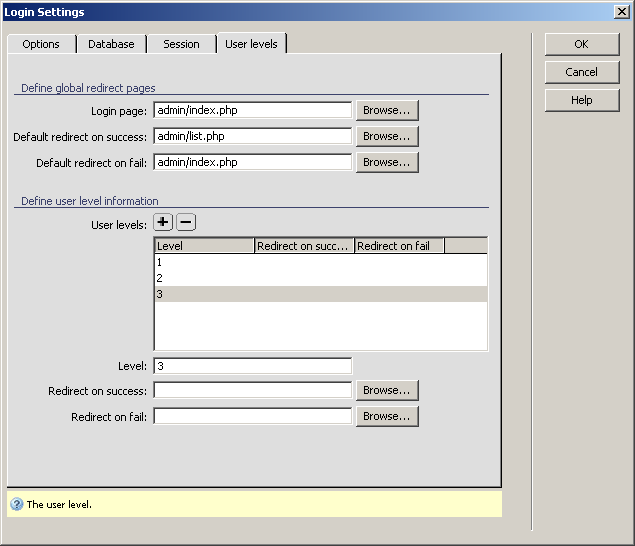The height and width of the screenshot is (546, 635).
Task: Browse for Default redirect on success
Action: coord(387,136)
